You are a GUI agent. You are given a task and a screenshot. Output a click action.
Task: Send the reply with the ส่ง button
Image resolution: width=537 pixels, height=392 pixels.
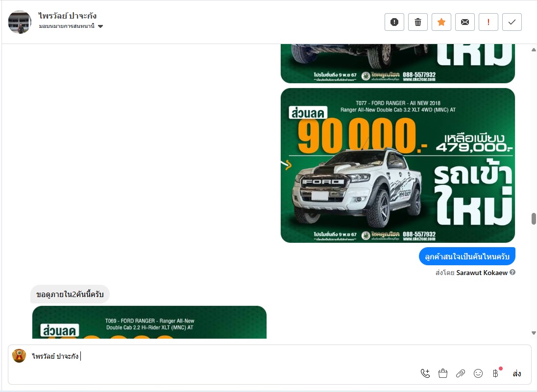517,373
